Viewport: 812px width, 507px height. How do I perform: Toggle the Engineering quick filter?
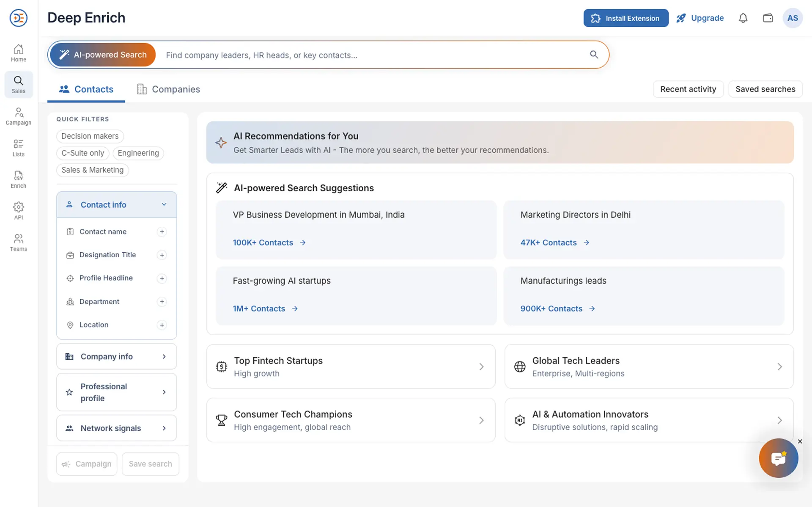pos(138,153)
